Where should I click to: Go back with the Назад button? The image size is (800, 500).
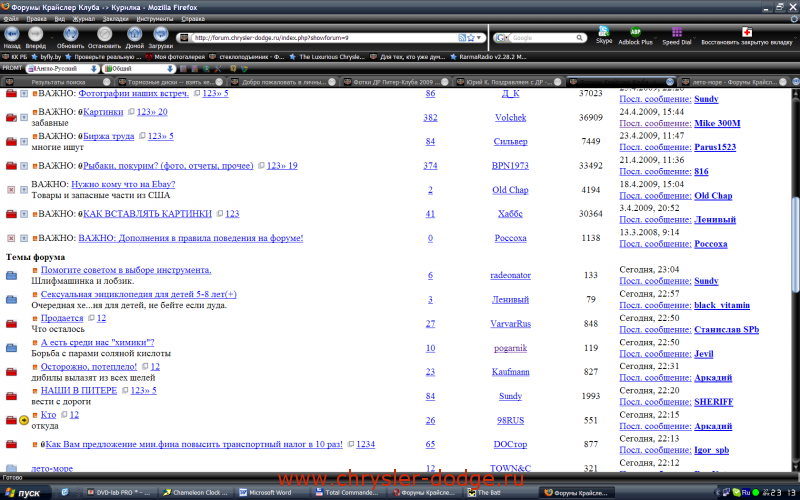[x=11, y=37]
